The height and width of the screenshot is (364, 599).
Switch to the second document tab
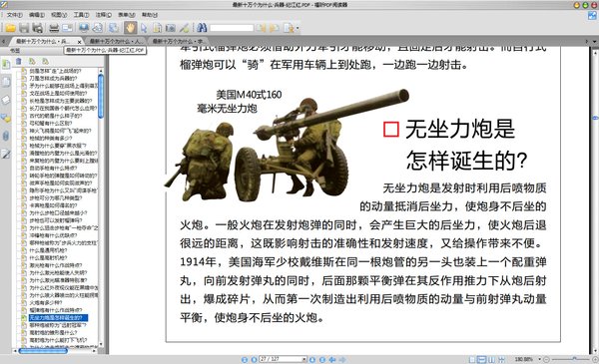tap(115, 41)
